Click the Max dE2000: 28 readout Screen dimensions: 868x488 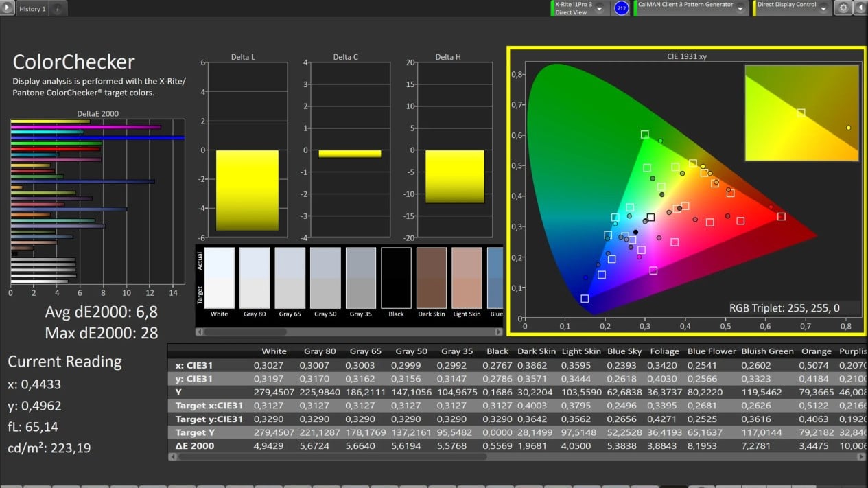102,334
